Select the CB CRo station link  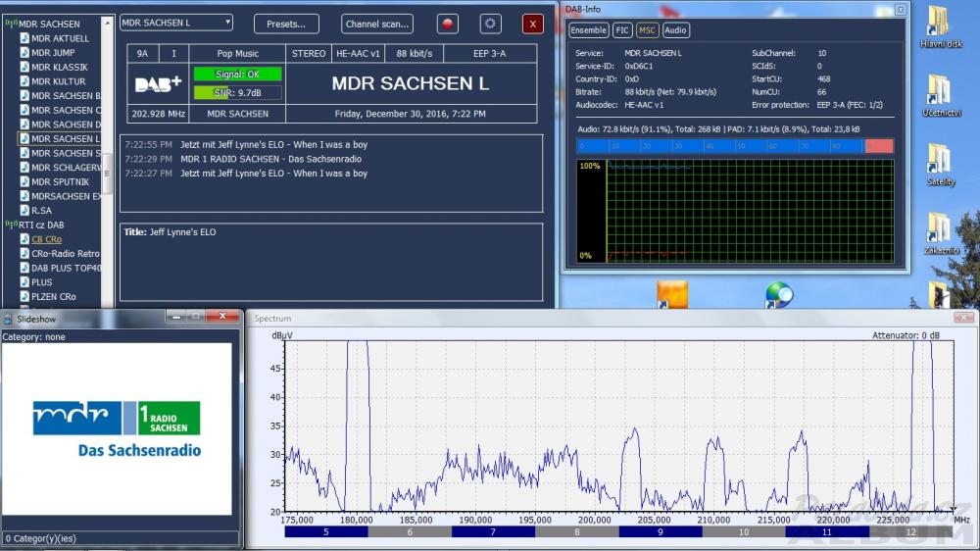click(x=46, y=239)
